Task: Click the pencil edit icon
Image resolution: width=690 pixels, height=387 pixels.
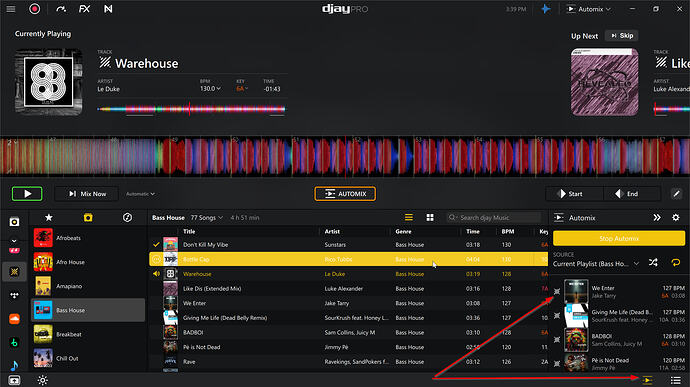Action: (676, 194)
